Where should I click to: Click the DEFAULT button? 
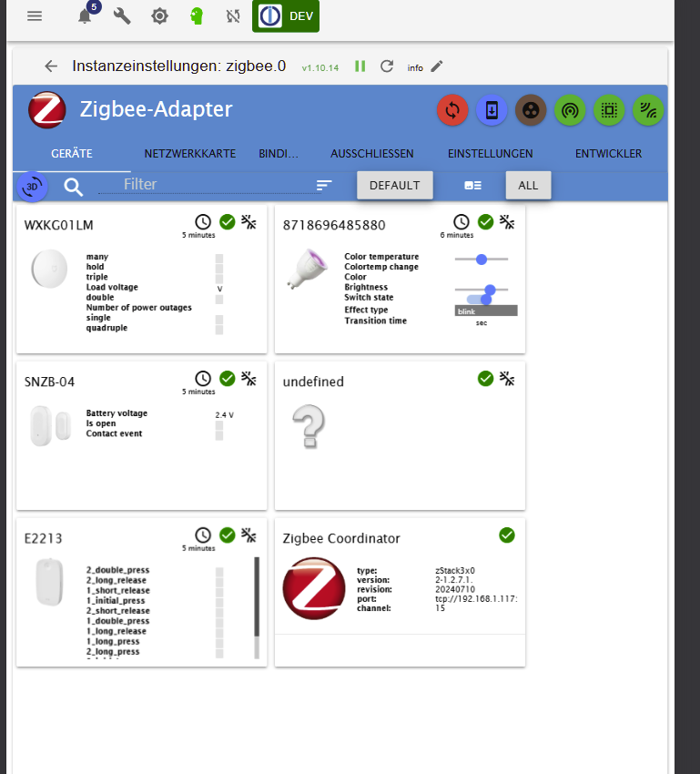pyautogui.click(x=395, y=185)
